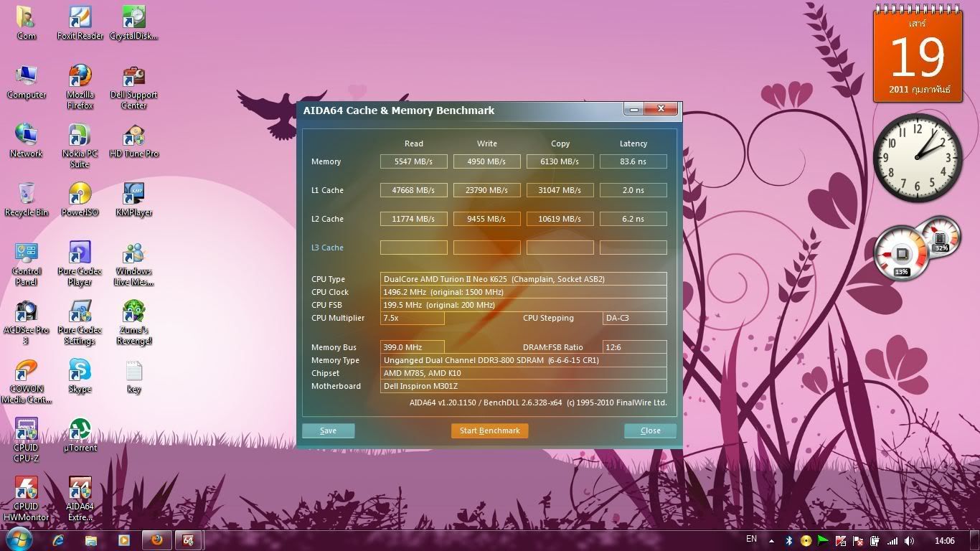Launch HD Tune Pro from the desktop

click(133, 138)
